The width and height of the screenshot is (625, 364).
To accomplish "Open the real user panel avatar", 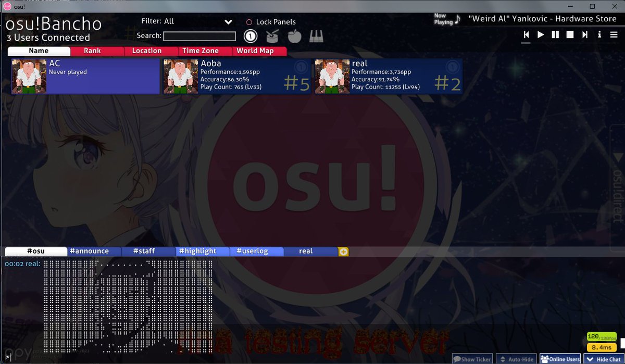I will [x=332, y=76].
